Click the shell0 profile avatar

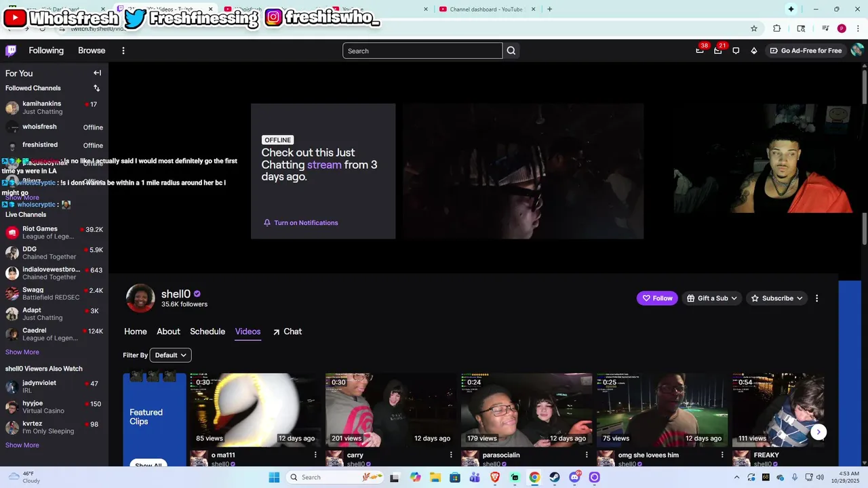pos(140,298)
